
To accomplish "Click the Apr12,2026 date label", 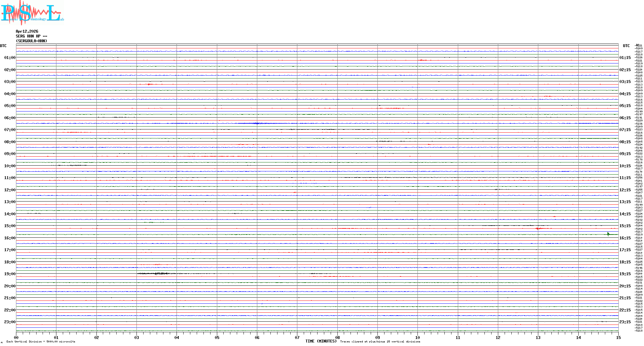I will pos(27,31).
